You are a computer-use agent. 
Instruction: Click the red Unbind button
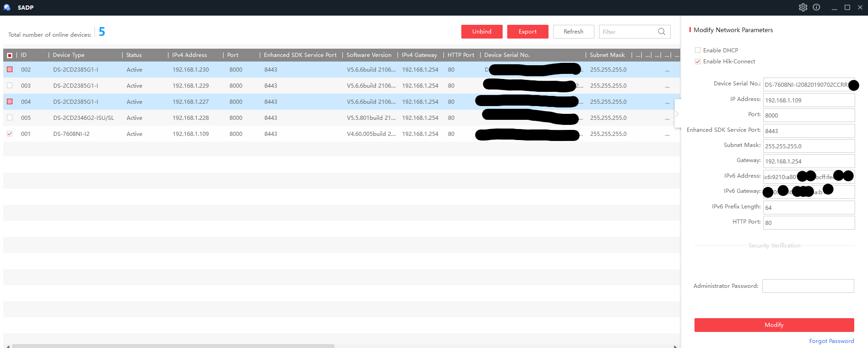pyautogui.click(x=482, y=32)
